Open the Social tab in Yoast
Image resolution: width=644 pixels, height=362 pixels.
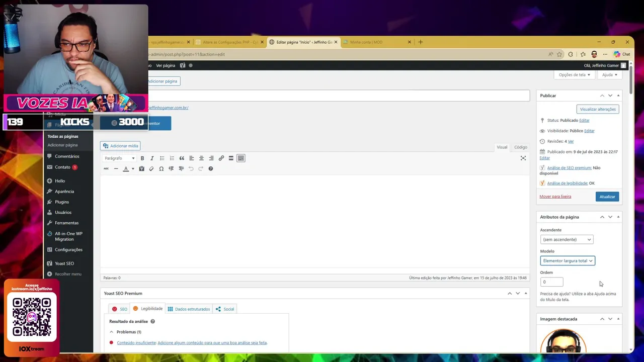pyautogui.click(x=225, y=309)
